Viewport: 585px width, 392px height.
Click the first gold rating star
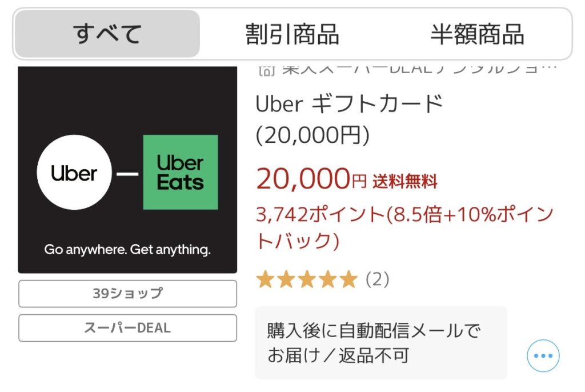pos(265,279)
